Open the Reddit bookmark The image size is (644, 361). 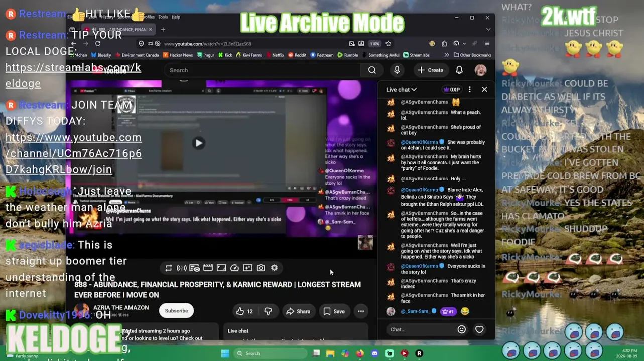point(297,55)
